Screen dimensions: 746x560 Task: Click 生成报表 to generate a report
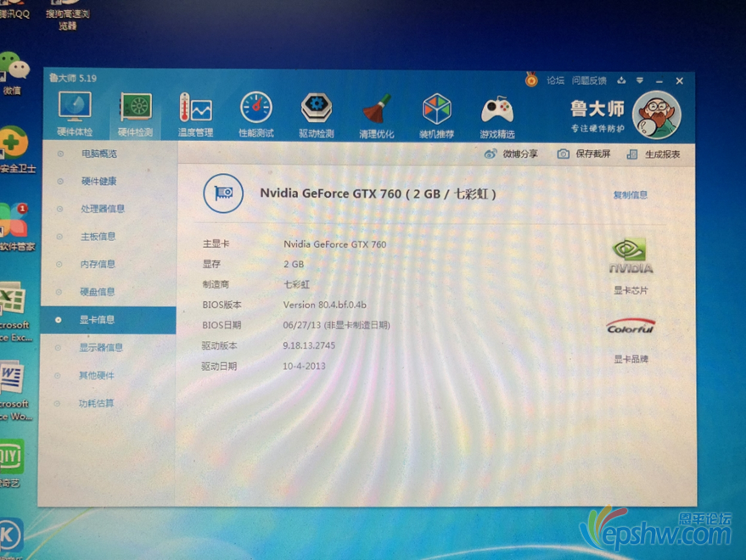pos(653,154)
